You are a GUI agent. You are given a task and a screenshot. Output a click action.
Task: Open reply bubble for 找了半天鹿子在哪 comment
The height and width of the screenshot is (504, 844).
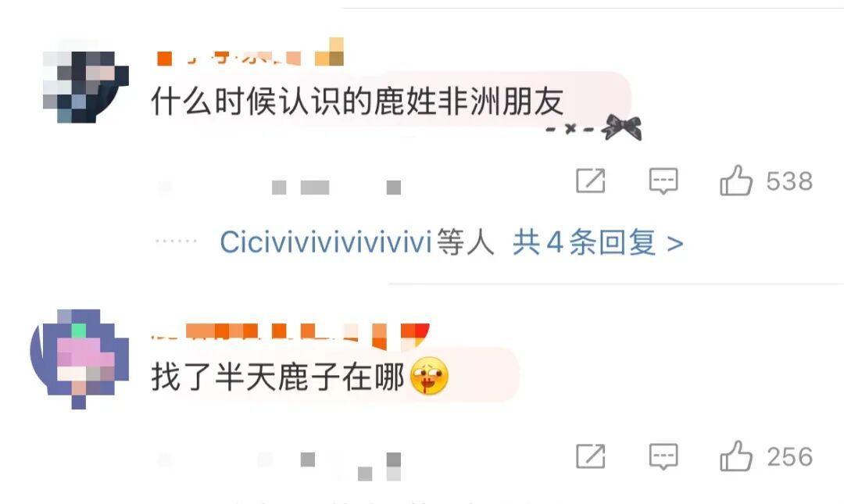click(x=663, y=456)
